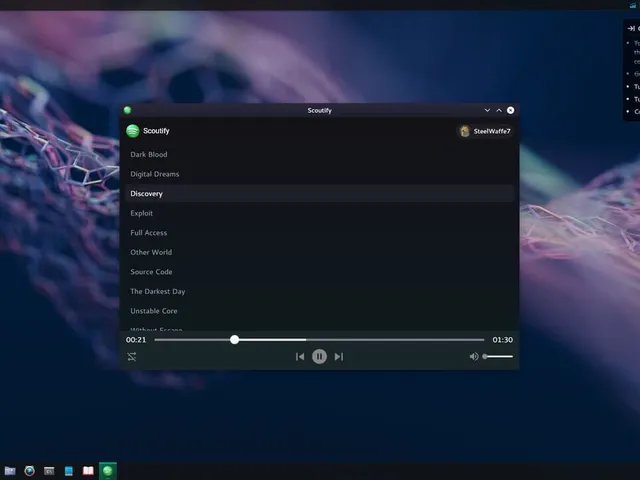The width and height of the screenshot is (640, 480).
Task: Click the green app icon in title bar
Action: coord(127,110)
